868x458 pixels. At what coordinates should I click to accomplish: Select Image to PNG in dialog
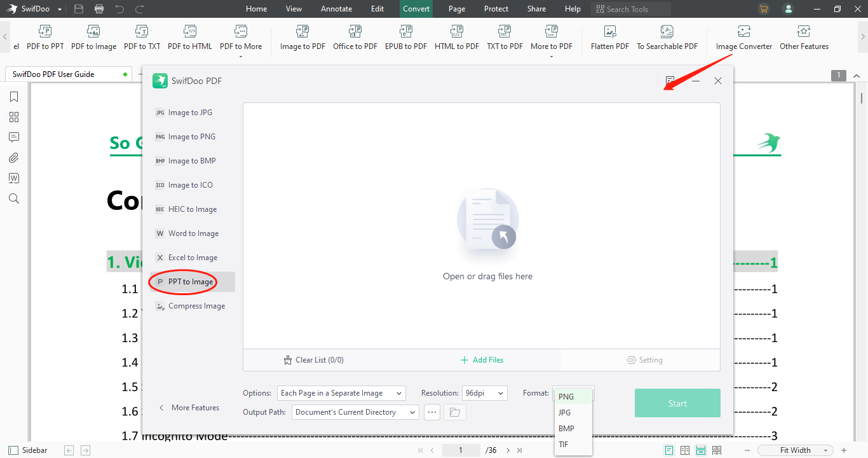(x=192, y=137)
